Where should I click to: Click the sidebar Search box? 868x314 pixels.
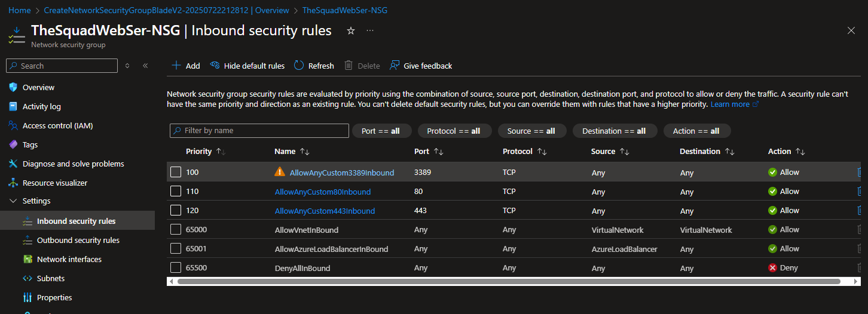click(63, 66)
